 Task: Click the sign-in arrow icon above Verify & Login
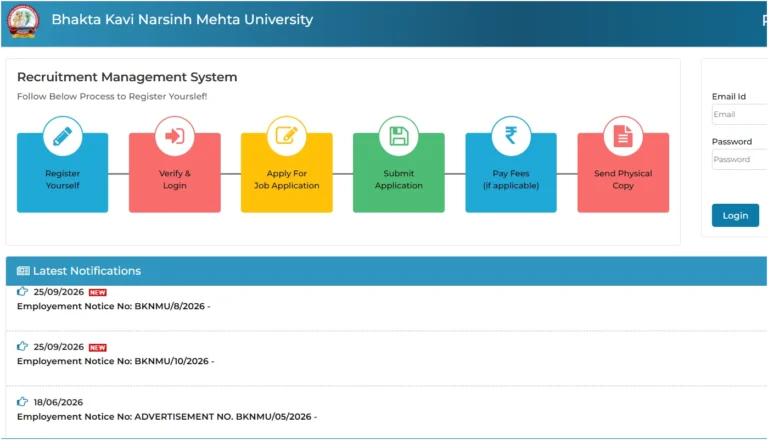click(174, 136)
